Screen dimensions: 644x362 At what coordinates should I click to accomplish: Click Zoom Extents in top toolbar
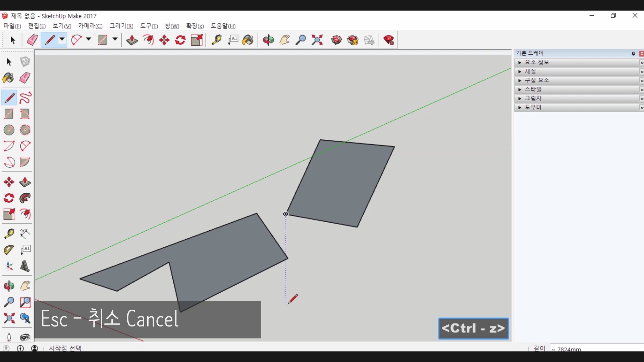(317, 40)
